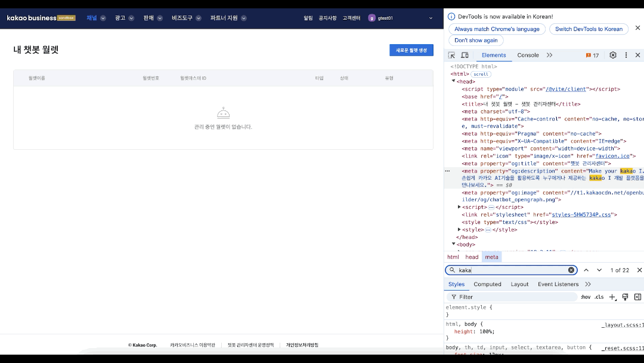Focus the kaka search input

click(512, 270)
